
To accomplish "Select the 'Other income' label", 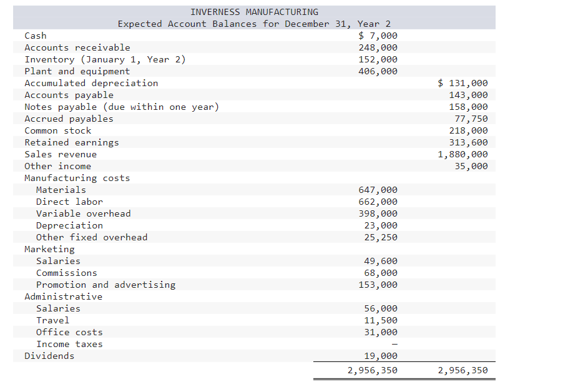I will point(58,166).
